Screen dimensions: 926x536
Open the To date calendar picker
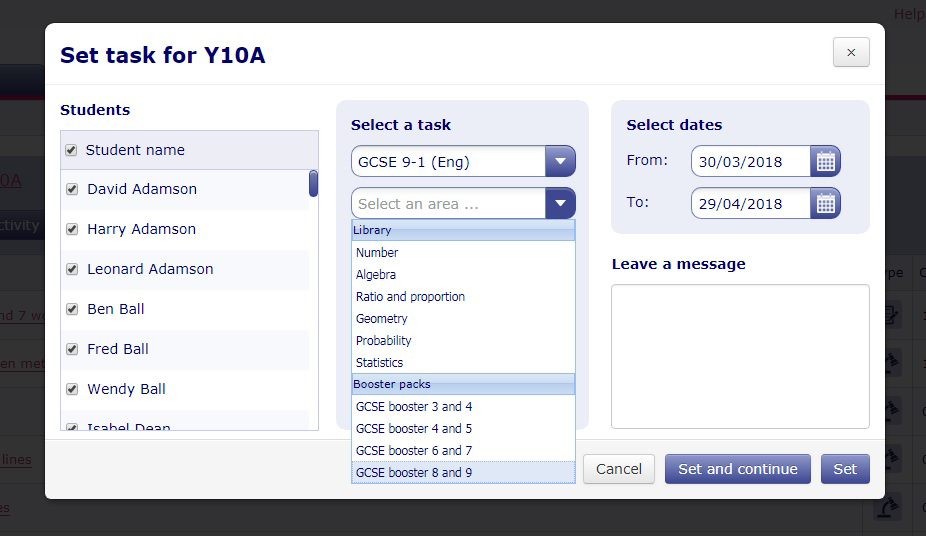(825, 204)
